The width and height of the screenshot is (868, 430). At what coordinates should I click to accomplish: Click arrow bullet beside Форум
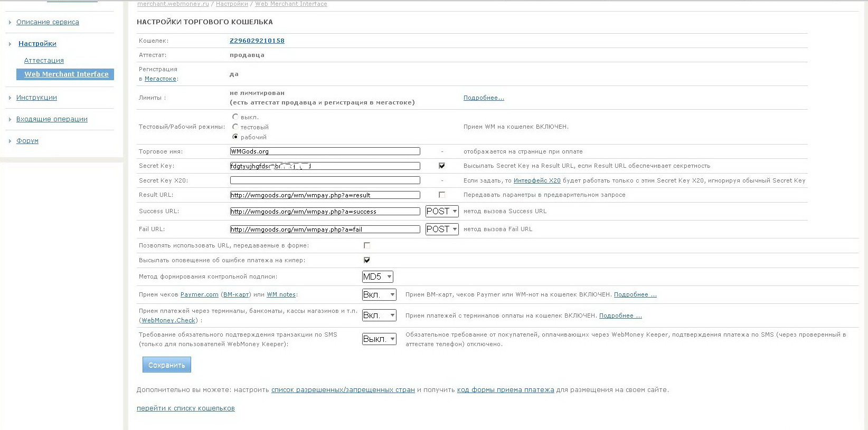(10, 141)
